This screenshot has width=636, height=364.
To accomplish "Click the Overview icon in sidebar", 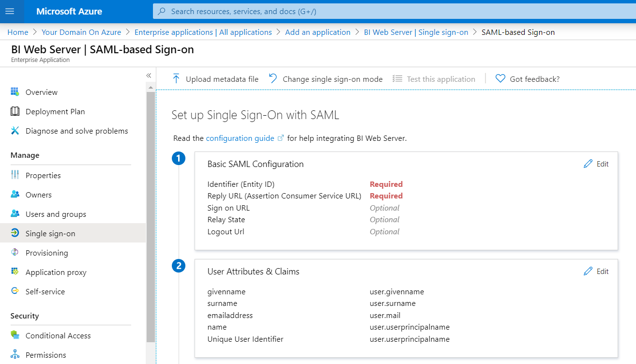I will 15,92.
